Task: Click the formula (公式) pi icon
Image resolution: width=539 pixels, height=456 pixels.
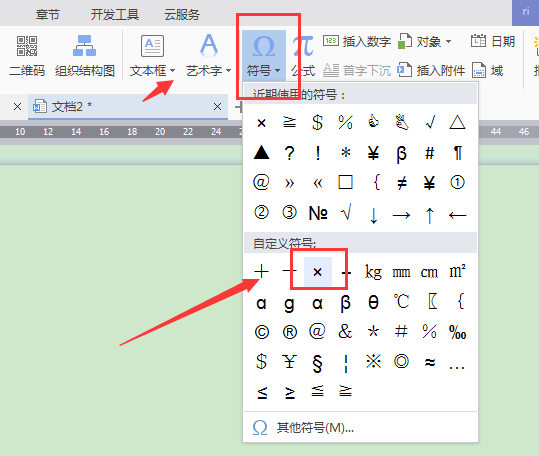Action: pos(303,46)
